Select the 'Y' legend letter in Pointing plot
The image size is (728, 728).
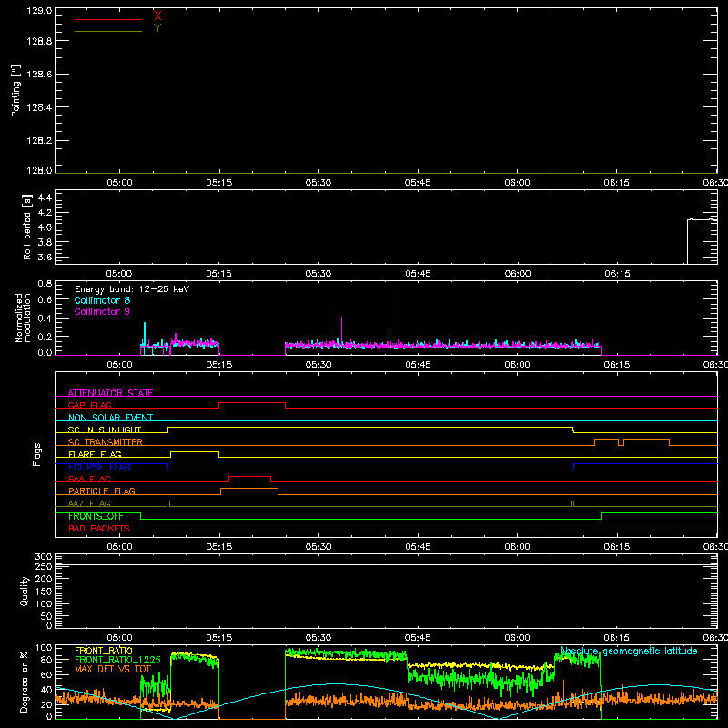[157, 28]
